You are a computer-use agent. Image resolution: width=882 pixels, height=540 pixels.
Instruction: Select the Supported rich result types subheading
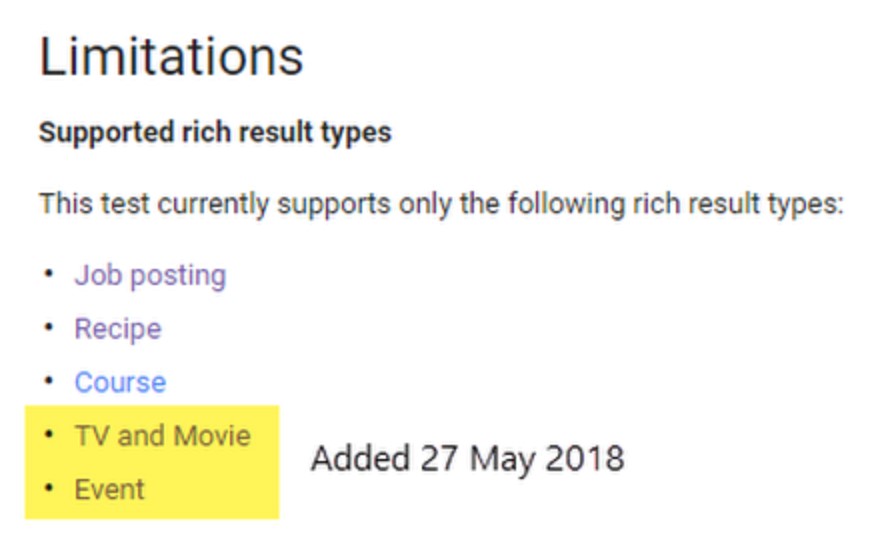pos(215,133)
